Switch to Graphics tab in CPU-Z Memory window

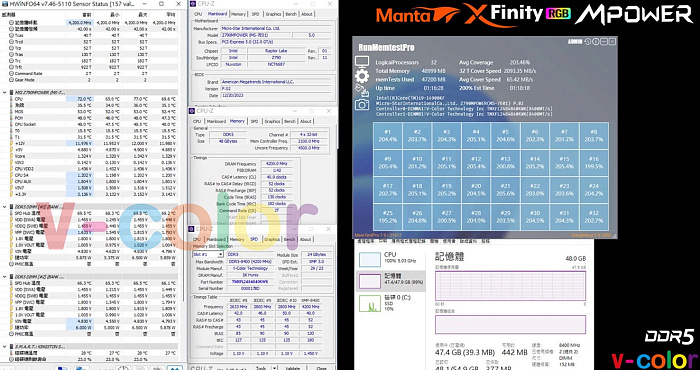tap(272, 121)
